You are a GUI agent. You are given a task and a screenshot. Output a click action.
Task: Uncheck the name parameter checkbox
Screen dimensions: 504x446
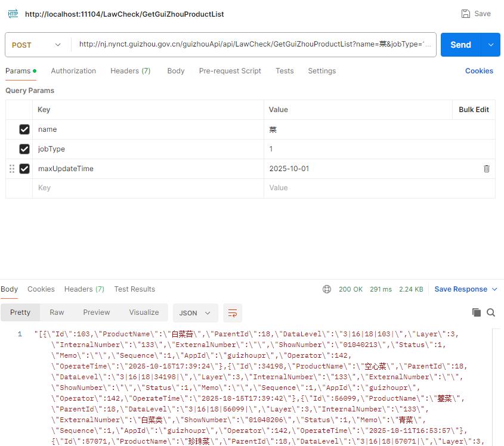[24, 129]
